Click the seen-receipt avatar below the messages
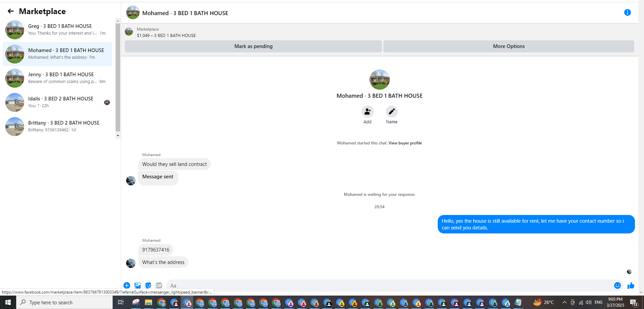The width and height of the screenshot is (644, 309). 629,272
